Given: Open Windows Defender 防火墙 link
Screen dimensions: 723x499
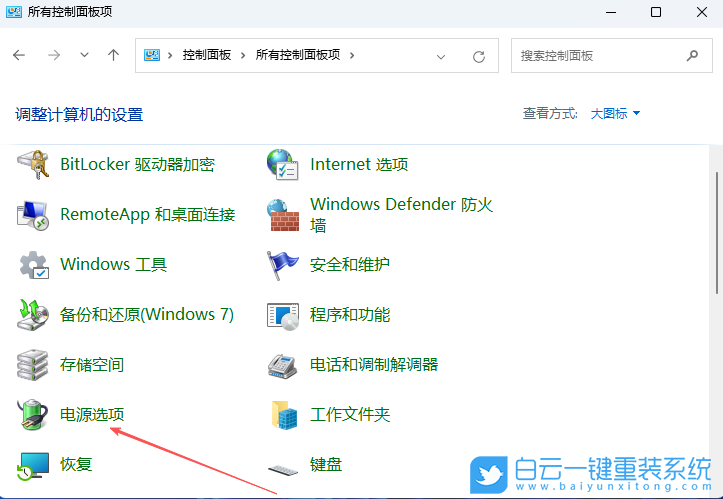Looking at the screenshot, I should coord(402,215).
